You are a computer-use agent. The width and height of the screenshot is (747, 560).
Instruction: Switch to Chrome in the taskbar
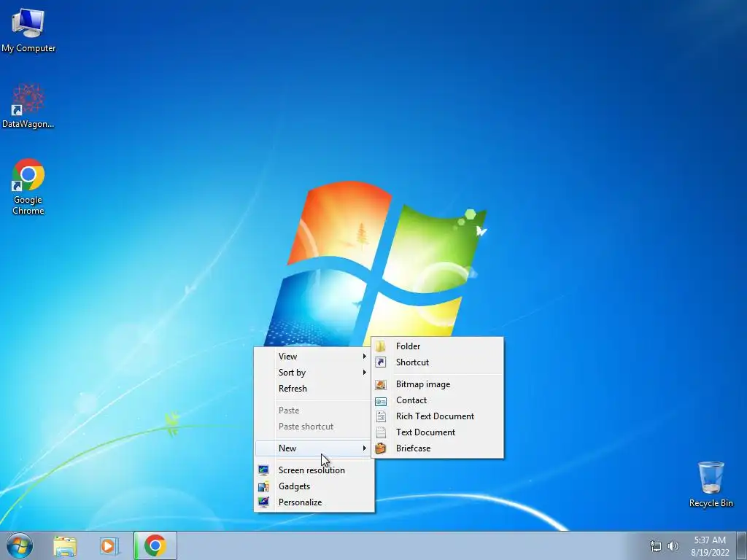[155, 545]
